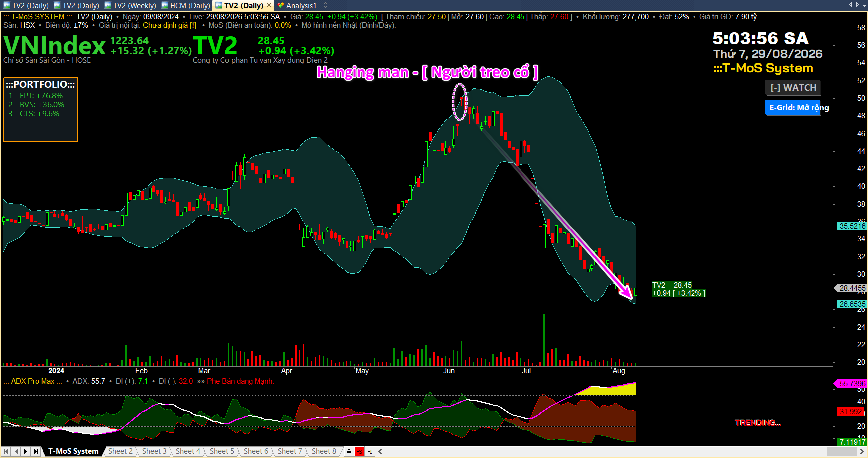Switch to the HCM (Daily) tab
This screenshot has width=868, height=458.
coord(185,6)
